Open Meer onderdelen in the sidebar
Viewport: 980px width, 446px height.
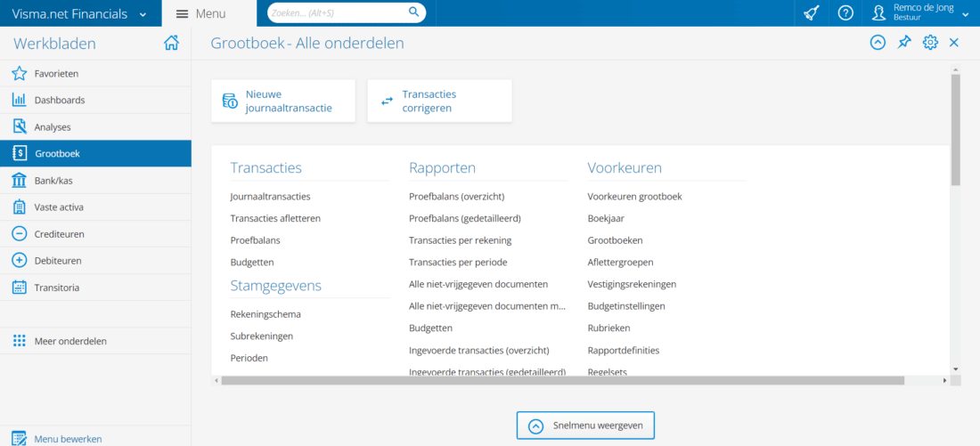70,341
